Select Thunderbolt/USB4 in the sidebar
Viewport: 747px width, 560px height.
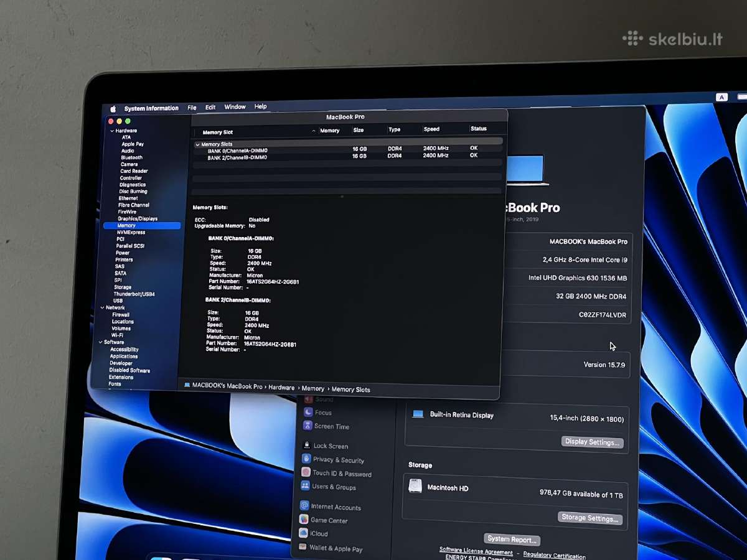coord(134,294)
